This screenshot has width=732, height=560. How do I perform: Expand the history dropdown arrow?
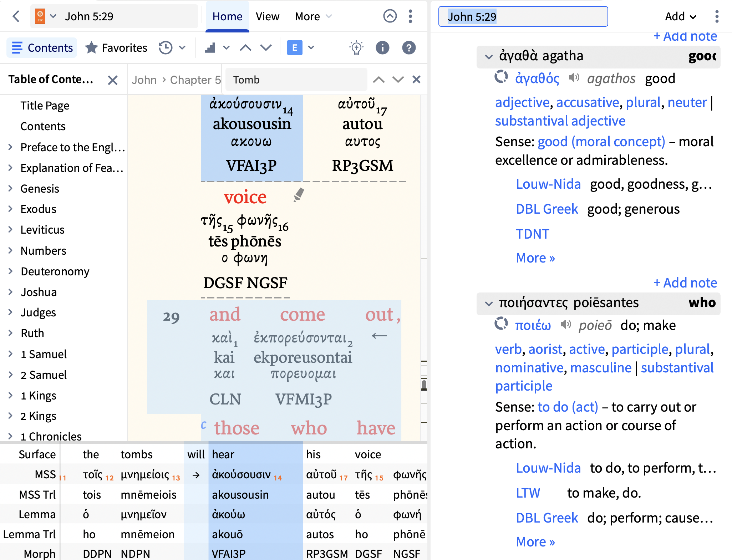coord(182,48)
